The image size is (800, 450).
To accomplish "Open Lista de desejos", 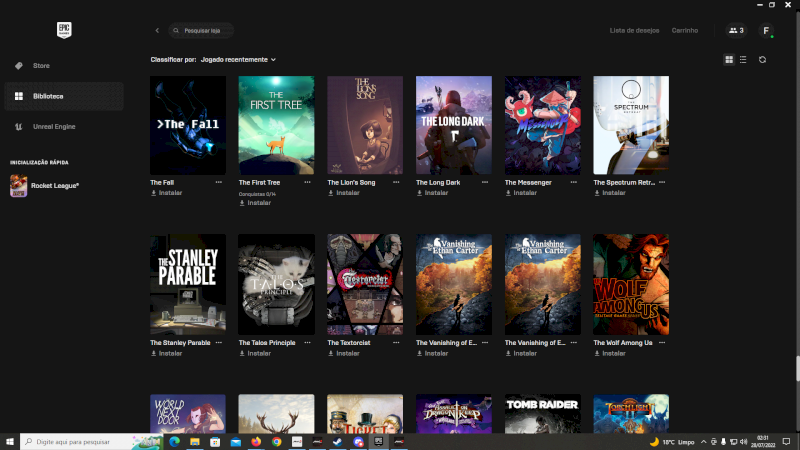I will [634, 31].
